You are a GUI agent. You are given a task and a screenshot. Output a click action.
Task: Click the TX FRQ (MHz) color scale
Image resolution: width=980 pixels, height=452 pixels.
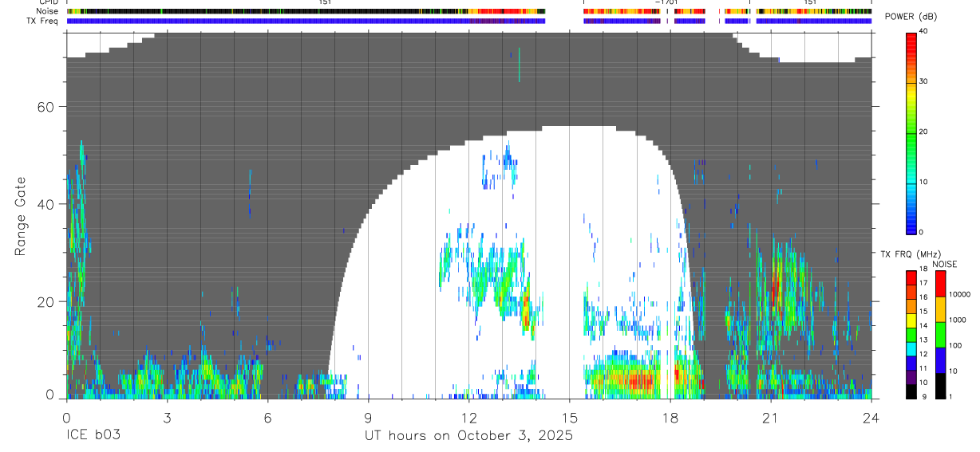point(911,334)
